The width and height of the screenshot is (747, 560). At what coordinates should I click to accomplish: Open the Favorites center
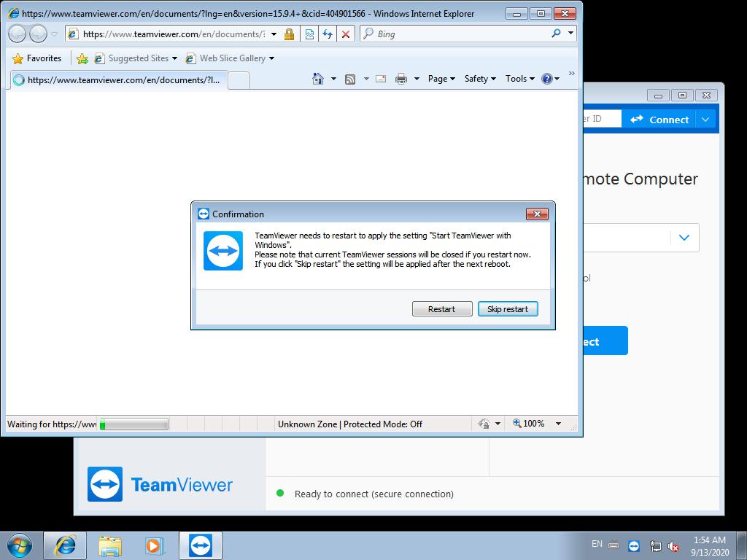pyautogui.click(x=37, y=58)
